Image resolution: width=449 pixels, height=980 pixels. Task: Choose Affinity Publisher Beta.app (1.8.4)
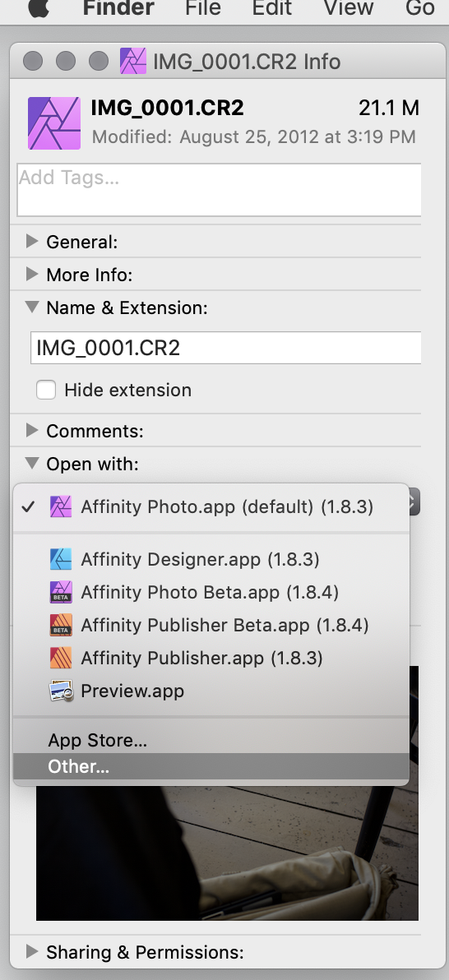211,625
